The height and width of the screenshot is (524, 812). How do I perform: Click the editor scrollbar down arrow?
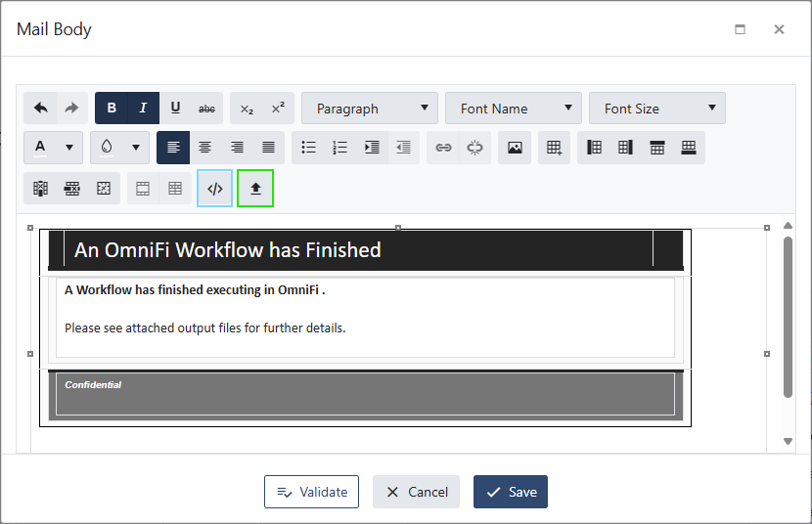point(788,441)
